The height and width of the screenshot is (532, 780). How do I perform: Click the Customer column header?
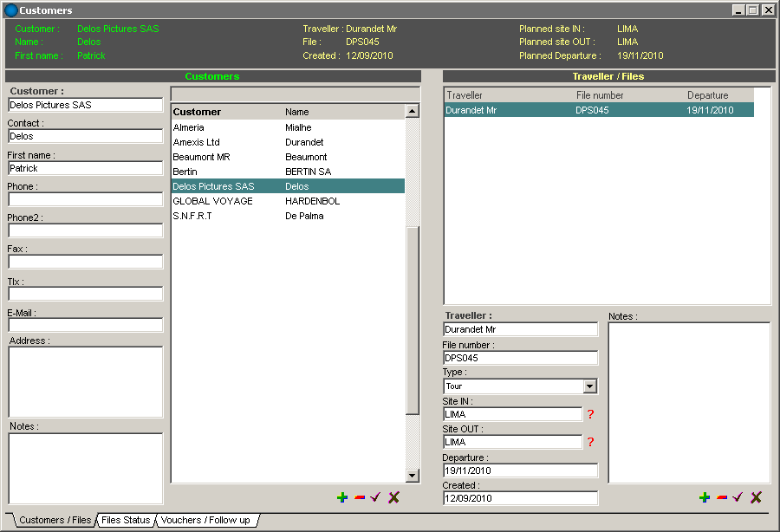click(x=198, y=112)
